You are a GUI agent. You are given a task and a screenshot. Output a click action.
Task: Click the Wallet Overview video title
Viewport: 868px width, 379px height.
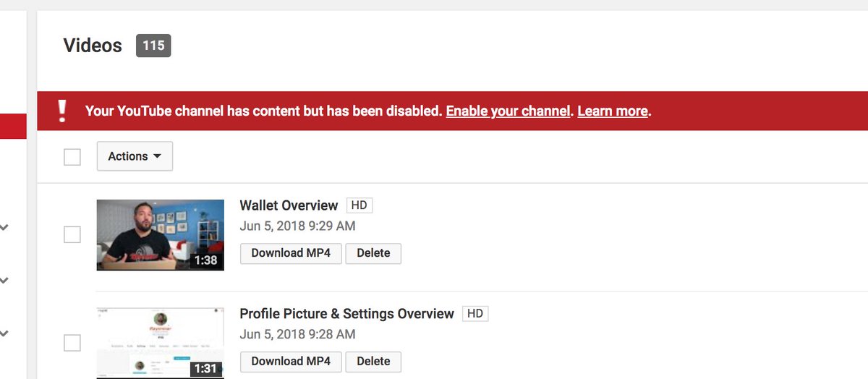[289, 205]
